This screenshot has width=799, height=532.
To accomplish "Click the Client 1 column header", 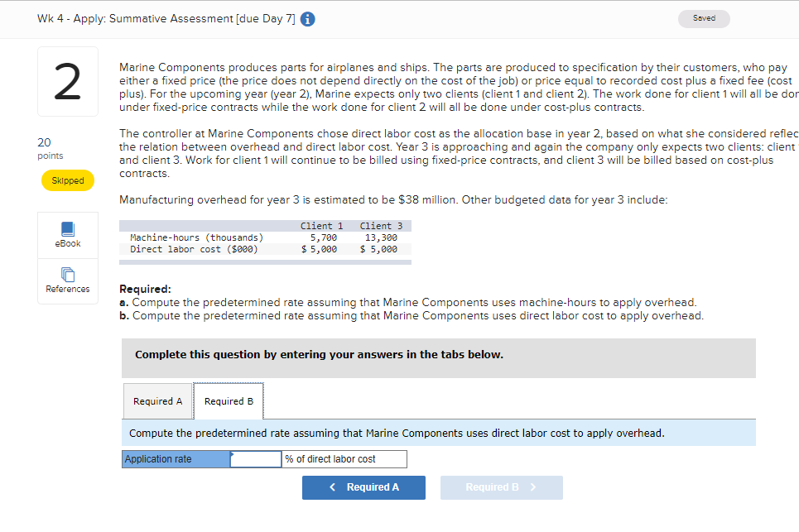I will [x=321, y=226].
